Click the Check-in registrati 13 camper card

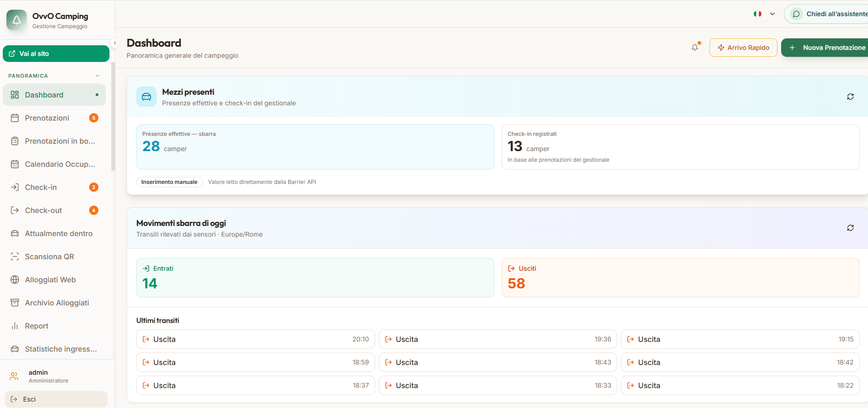(680, 147)
